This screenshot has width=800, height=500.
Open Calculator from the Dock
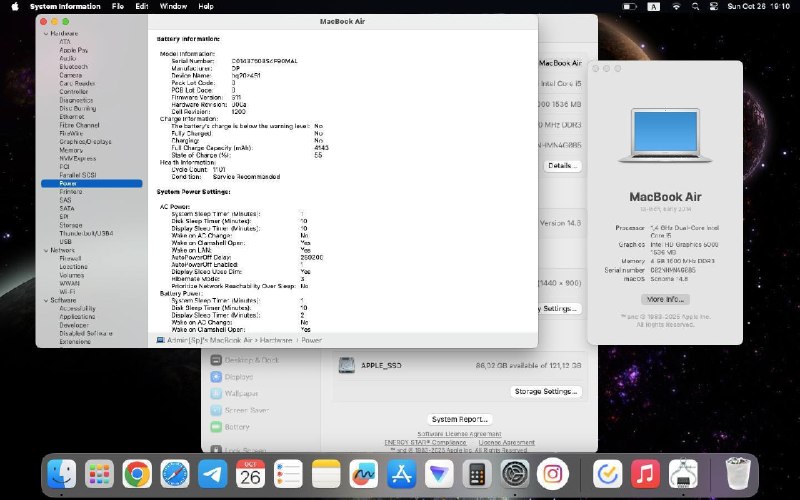(x=477, y=474)
